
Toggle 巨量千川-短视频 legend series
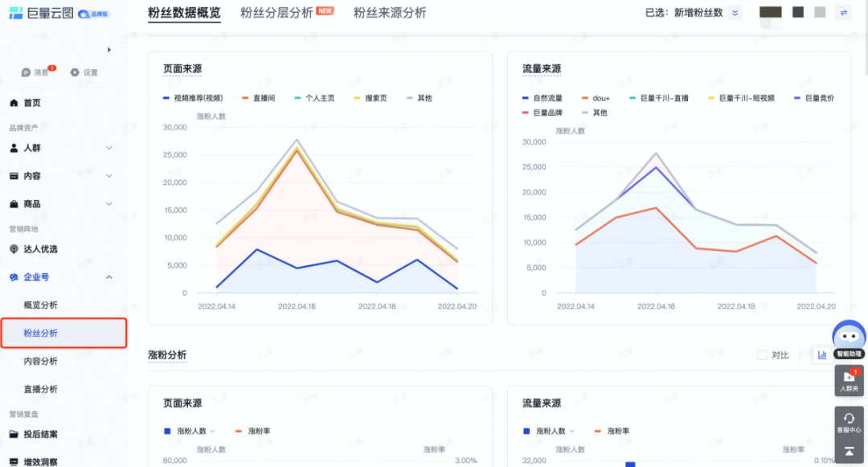(741, 98)
